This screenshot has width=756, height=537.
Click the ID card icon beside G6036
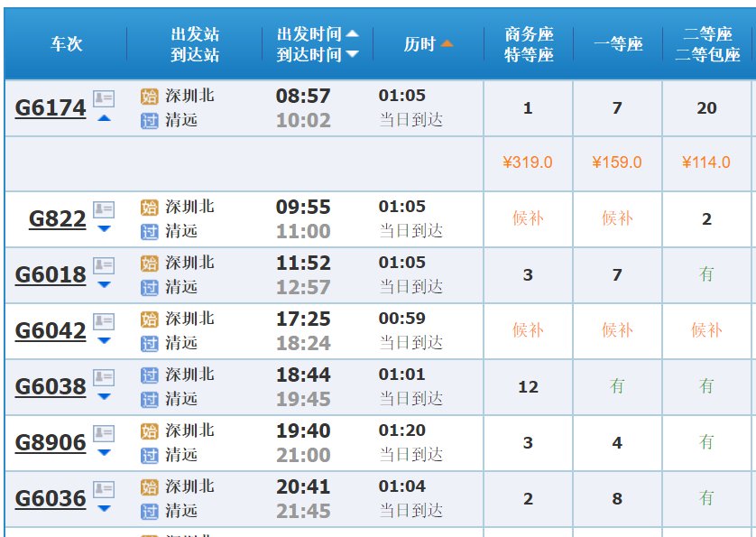point(104,489)
